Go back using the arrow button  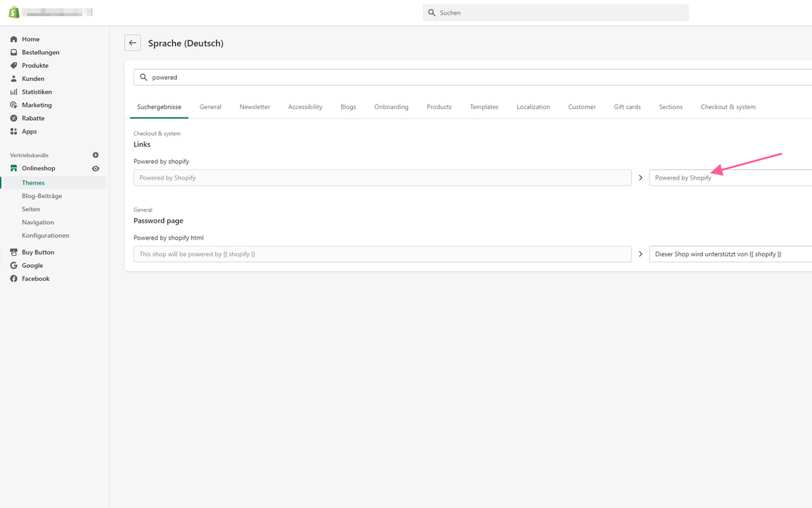coord(133,43)
